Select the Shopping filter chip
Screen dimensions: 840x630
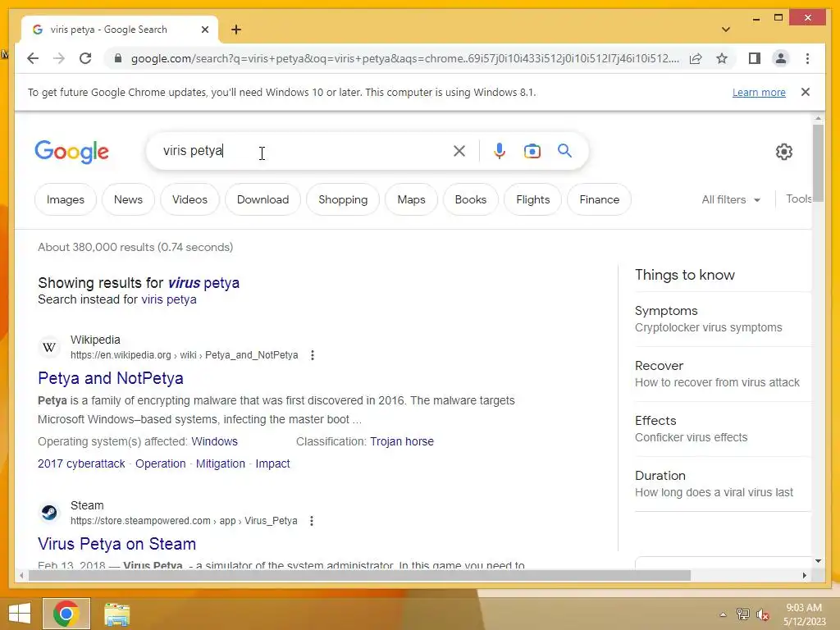click(x=343, y=199)
